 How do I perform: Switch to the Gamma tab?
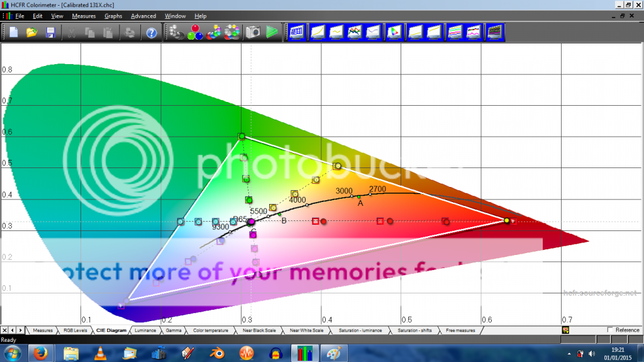click(x=174, y=331)
